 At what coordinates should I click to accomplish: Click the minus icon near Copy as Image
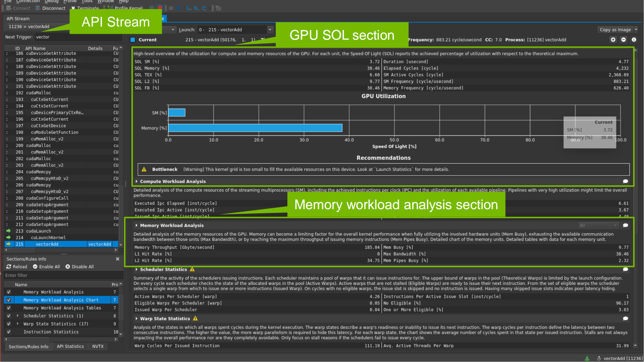[x=624, y=40]
